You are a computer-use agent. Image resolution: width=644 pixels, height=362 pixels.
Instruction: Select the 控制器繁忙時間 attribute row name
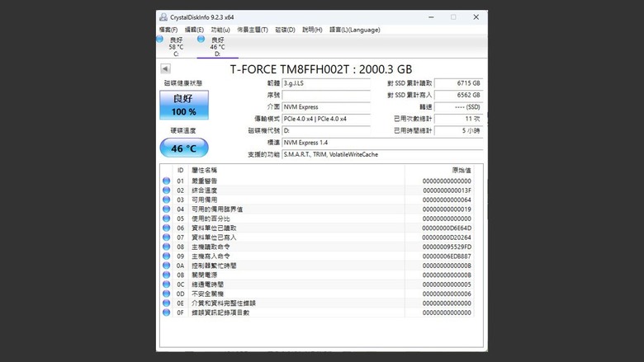click(x=214, y=266)
